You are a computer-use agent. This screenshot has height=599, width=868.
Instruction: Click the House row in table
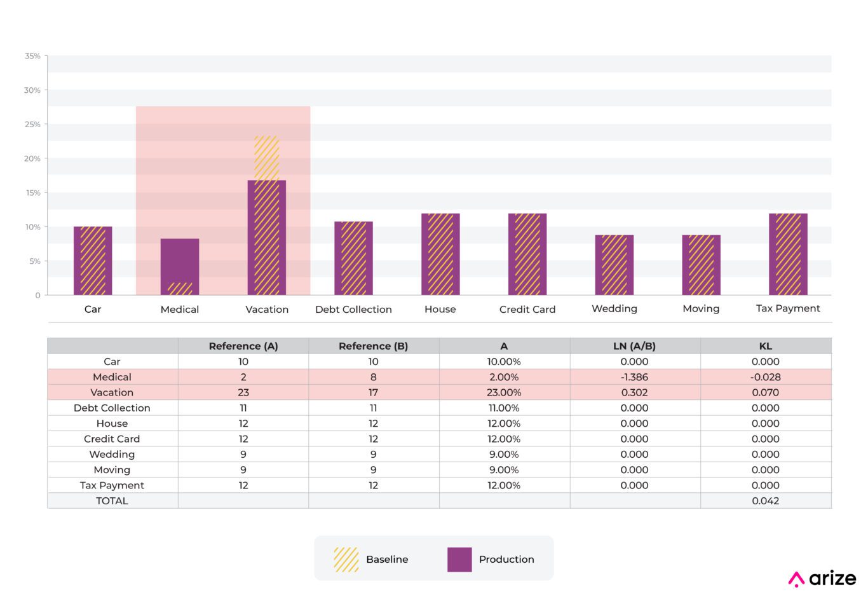tap(112, 423)
